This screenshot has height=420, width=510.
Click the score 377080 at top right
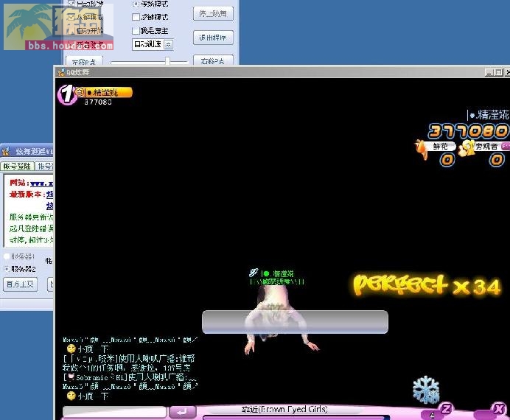(468, 131)
